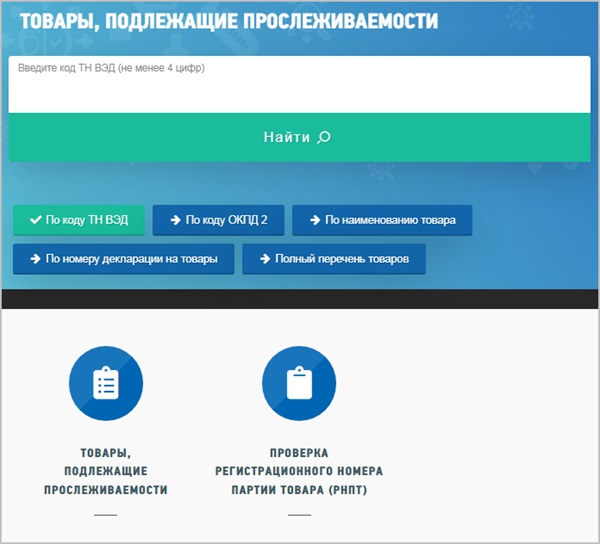The height and width of the screenshot is (544, 600).
Task: Click the lower Товары, подлежащие прослеживаемости text link
Action: pos(106,471)
